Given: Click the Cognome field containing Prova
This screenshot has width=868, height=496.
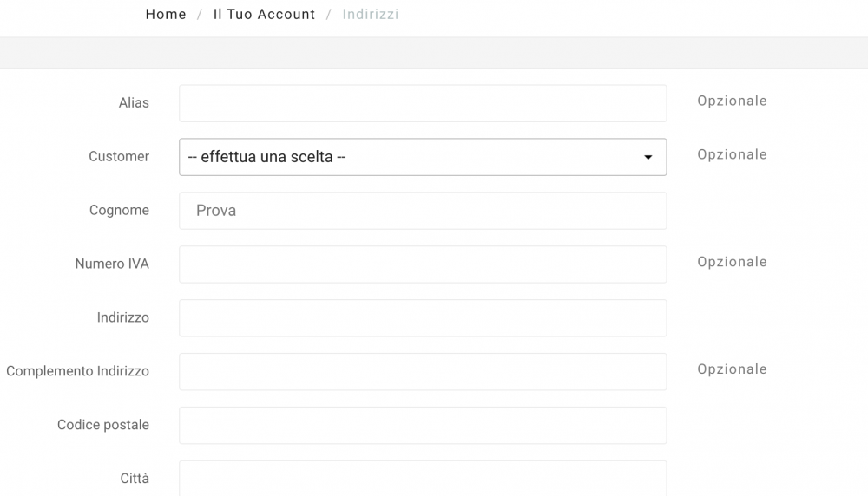Looking at the screenshot, I should click(x=423, y=211).
